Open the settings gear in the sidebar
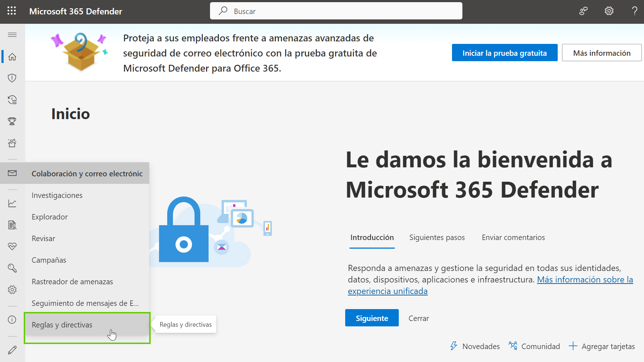 click(12, 290)
